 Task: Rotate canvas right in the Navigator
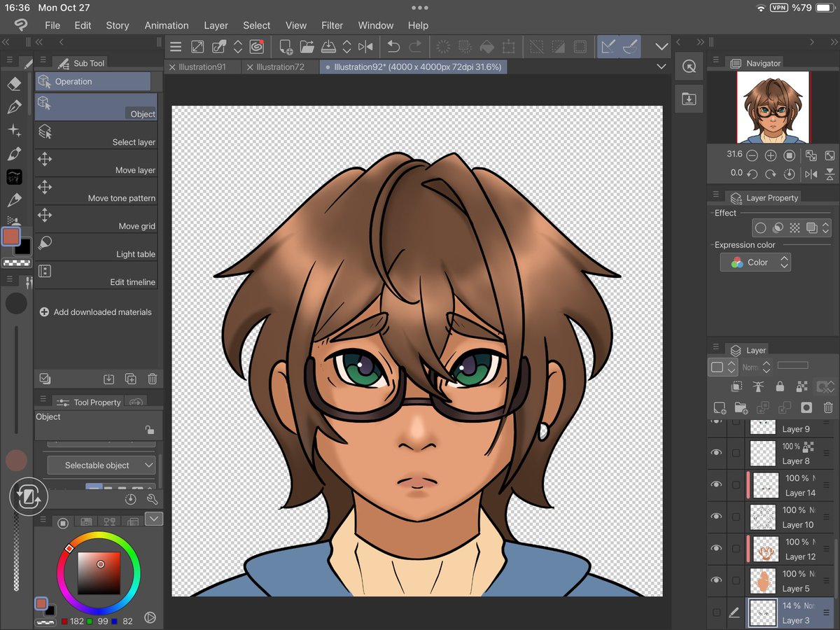coord(771,174)
